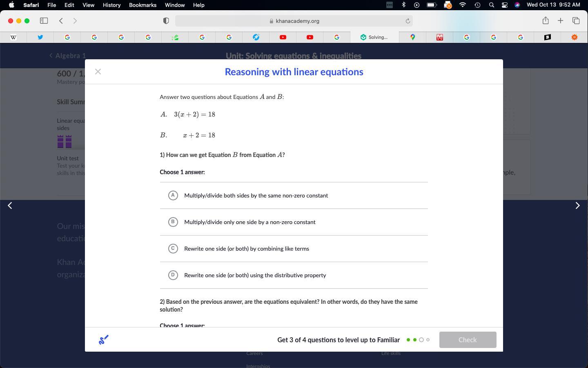Open the Safari Share menu
588x368 pixels.
(x=546, y=20)
